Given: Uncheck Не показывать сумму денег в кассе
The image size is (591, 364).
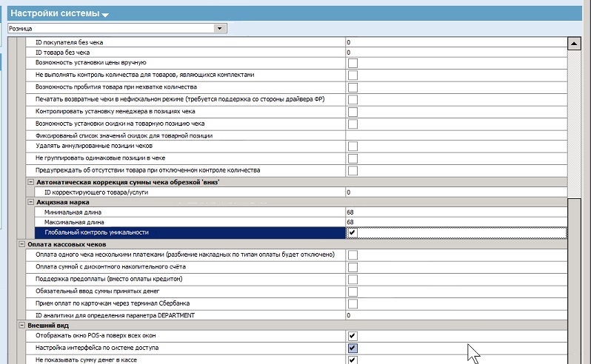Looking at the screenshot, I should 353,360.
